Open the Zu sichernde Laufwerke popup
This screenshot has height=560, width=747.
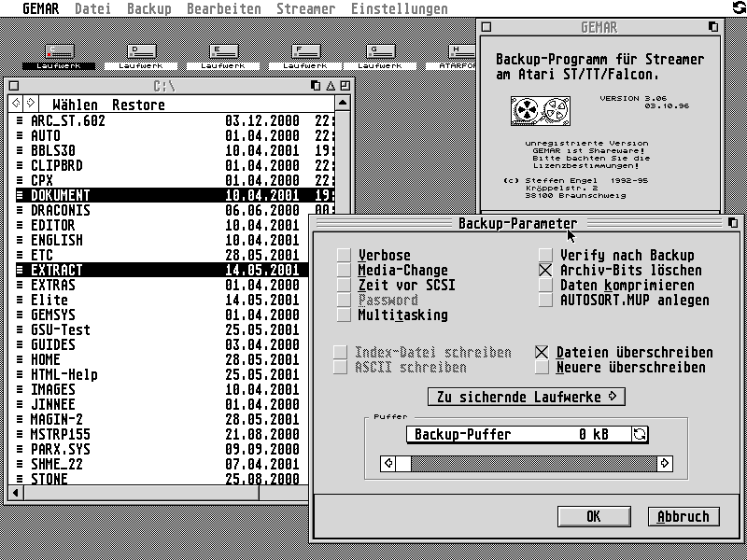[526, 397]
